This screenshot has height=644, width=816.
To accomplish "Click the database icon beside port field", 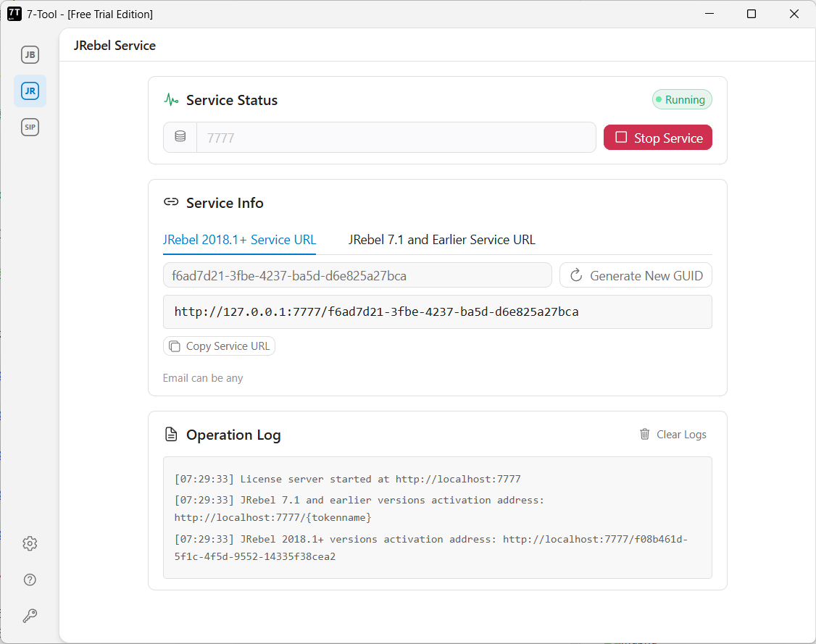I will pyautogui.click(x=180, y=137).
